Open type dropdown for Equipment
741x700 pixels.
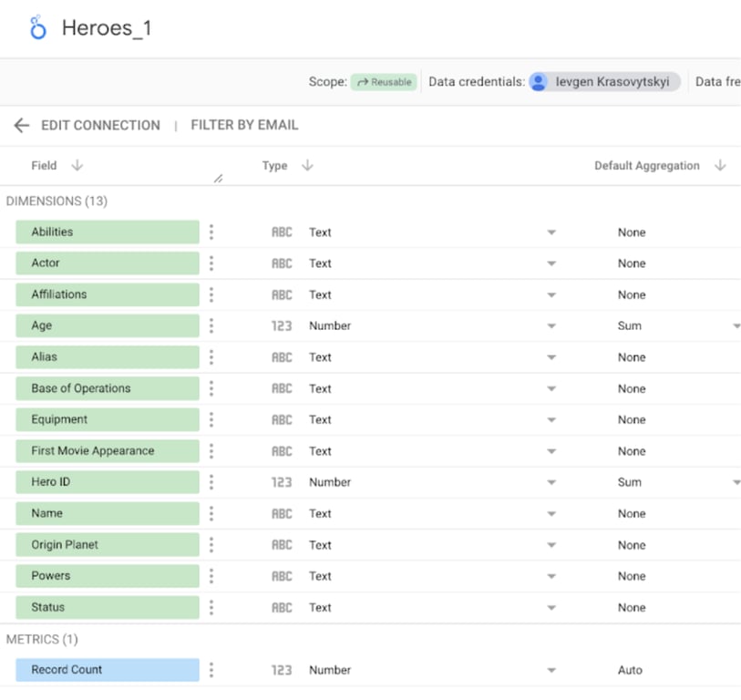(x=551, y=419)
